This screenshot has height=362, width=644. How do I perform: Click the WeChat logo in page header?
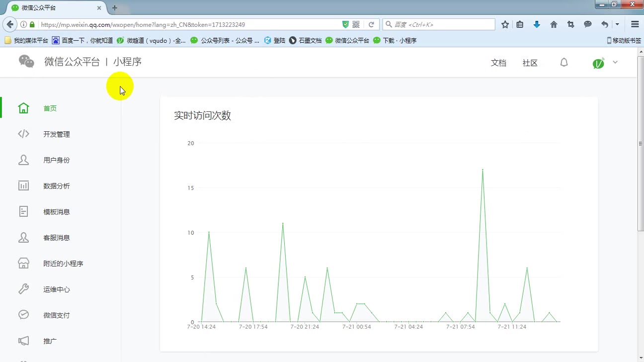[26, 61]
